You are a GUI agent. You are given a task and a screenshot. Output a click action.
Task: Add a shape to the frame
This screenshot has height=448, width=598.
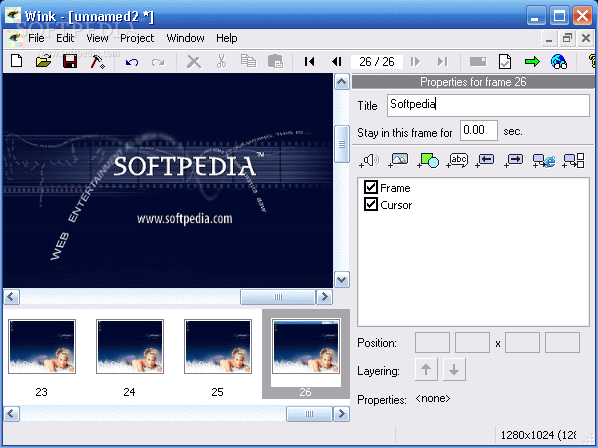(x=428, y=161)
